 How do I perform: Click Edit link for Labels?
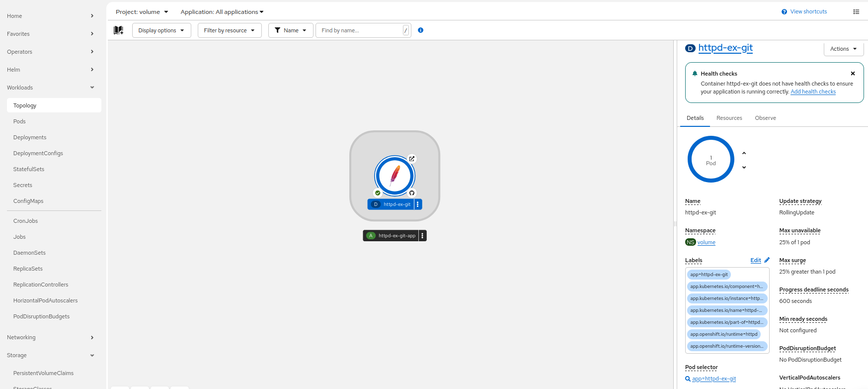(755, 260)
